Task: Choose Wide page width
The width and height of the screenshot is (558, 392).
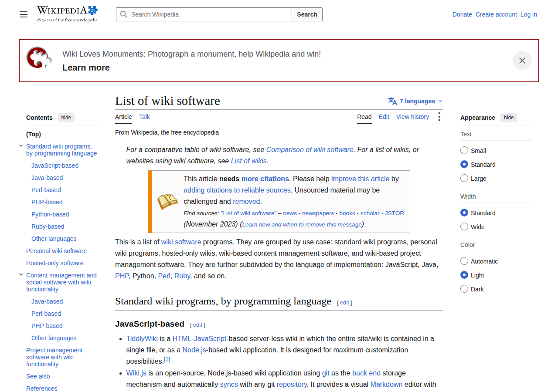Action: point(464,226)
